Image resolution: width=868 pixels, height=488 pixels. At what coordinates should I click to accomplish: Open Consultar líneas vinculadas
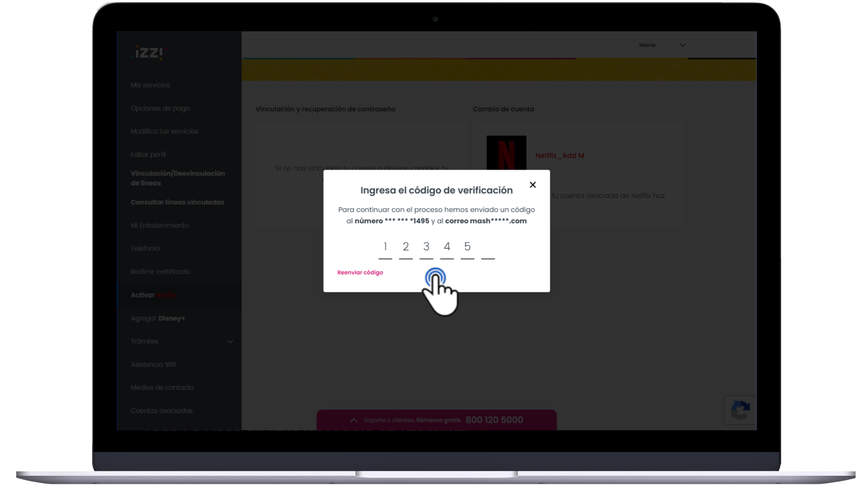tap(177, 202)
